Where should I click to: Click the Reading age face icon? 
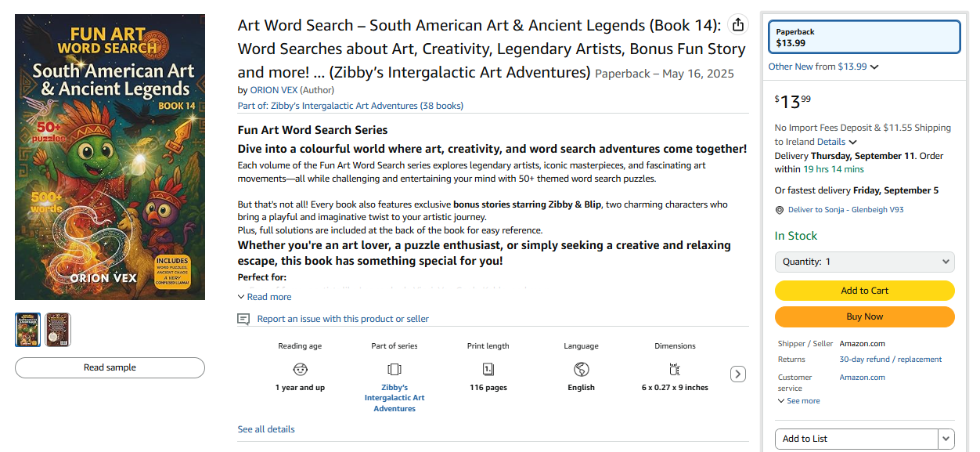pos(300,369)
